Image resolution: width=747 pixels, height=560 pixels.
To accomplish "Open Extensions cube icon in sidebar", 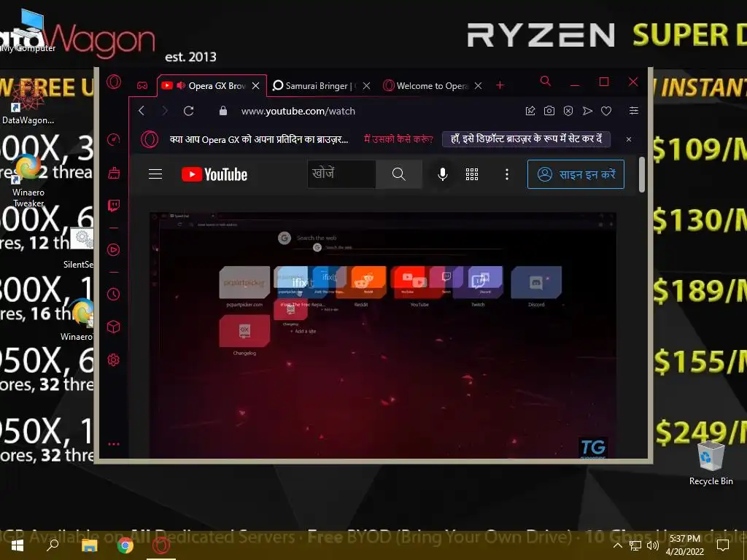I will 113,327.
